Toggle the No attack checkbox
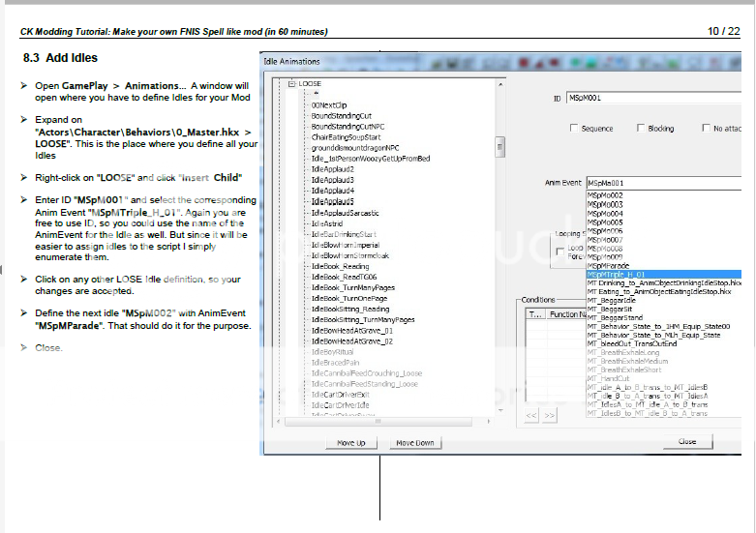 pyautogui.click(x=706, y=128)
